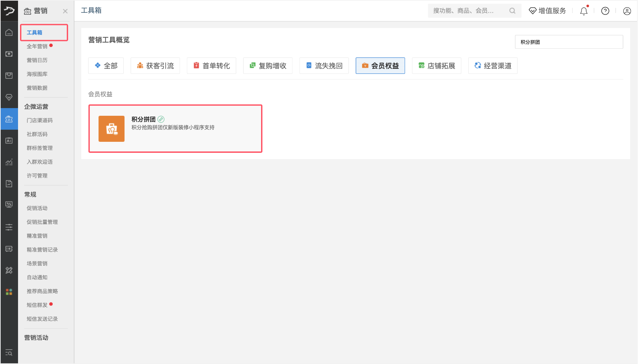Click the search magnifier icon in top bar
Image resolution: width=638 pixels, height=364 pixels.
pos(512,11)
